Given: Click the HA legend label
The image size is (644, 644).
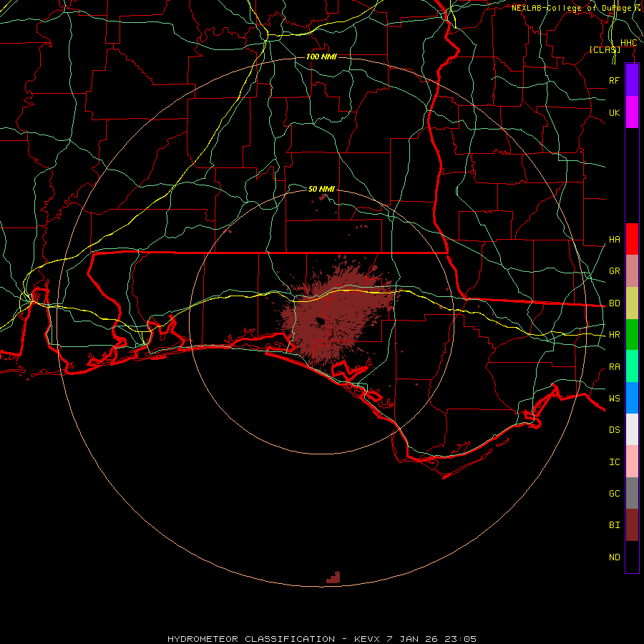Looking at the screenshot, I should 614,240.
